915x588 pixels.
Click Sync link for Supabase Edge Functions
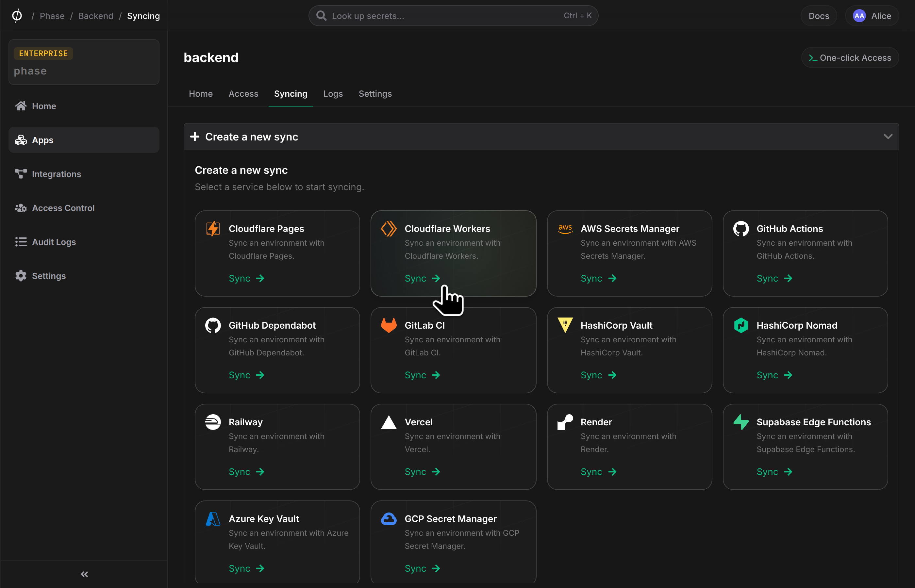pos(774,472)
